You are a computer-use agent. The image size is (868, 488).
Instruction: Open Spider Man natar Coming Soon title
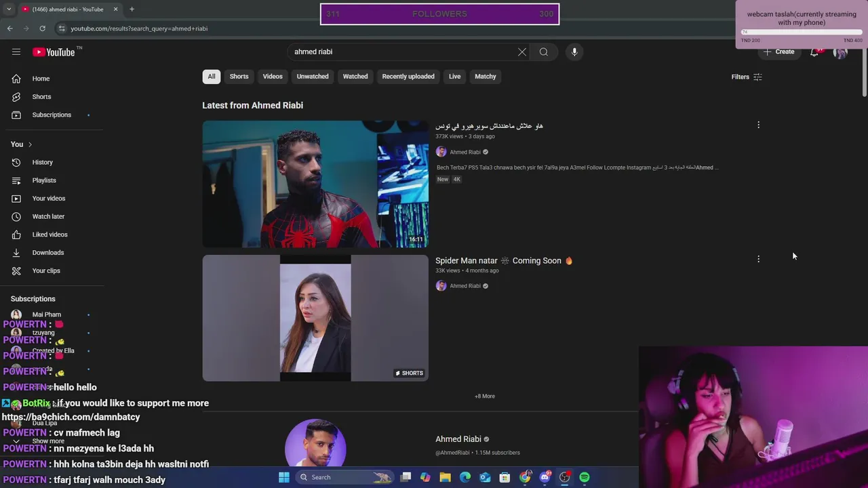click(504, 260)
